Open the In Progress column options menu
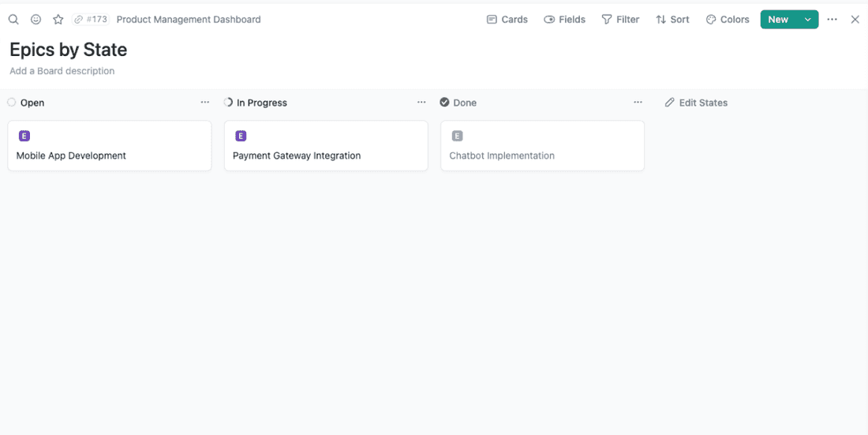Screen dimensions: 868x435 coord(421,103)
